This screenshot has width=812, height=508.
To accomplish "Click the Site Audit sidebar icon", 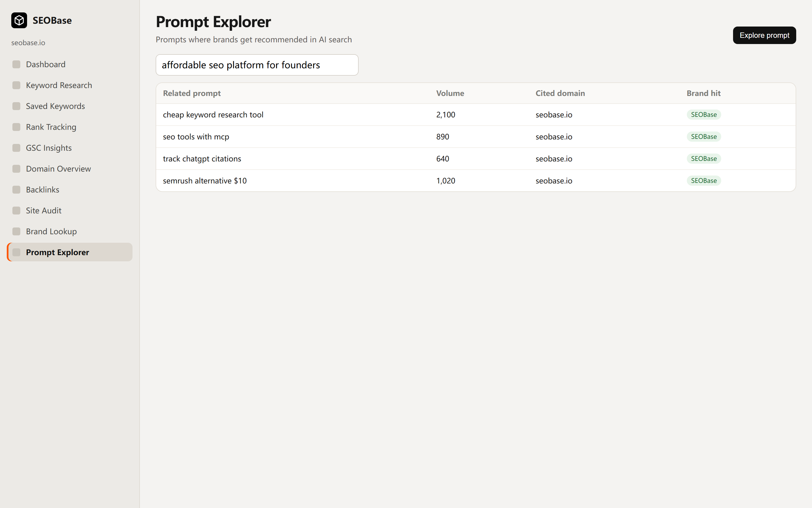I will click(16, 210).
